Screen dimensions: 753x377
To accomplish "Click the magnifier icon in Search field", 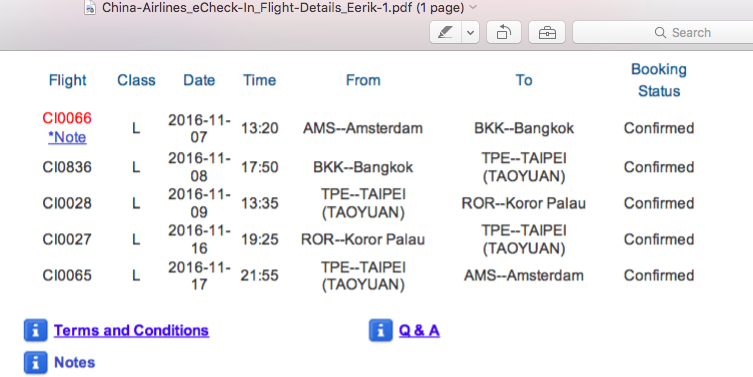I will [x=660, y=33].
